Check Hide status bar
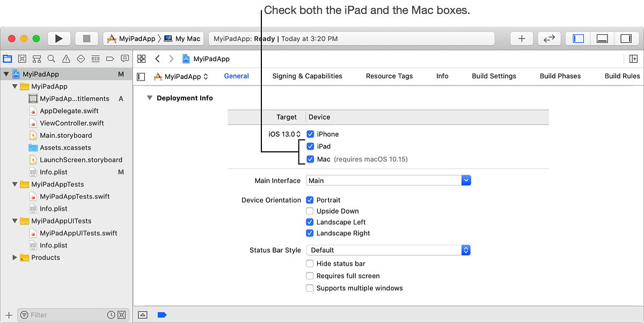Image resolution: width=644 pixels, height=323 pixels. pos(310,263)
